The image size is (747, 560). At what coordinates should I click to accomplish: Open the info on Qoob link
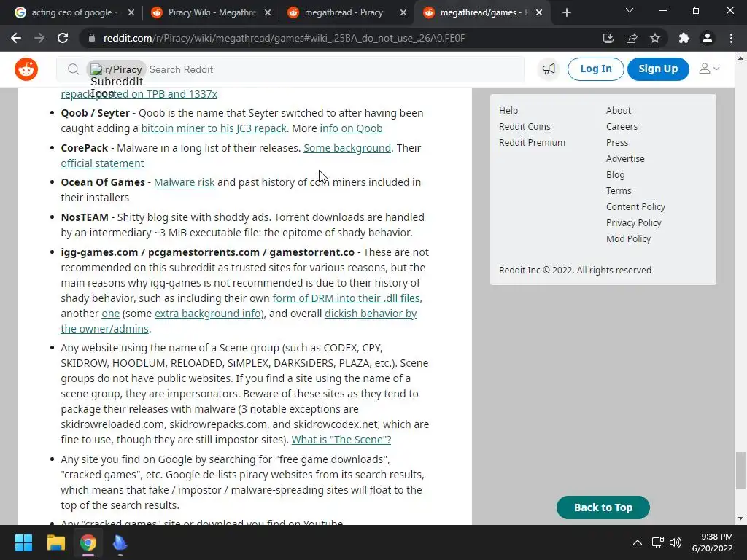tap(351, 128)
